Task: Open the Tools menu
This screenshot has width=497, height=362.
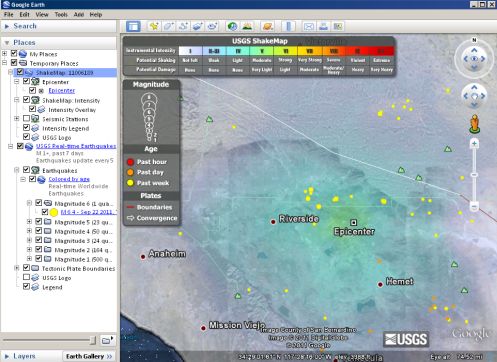Action: click(x=61, y=14)
